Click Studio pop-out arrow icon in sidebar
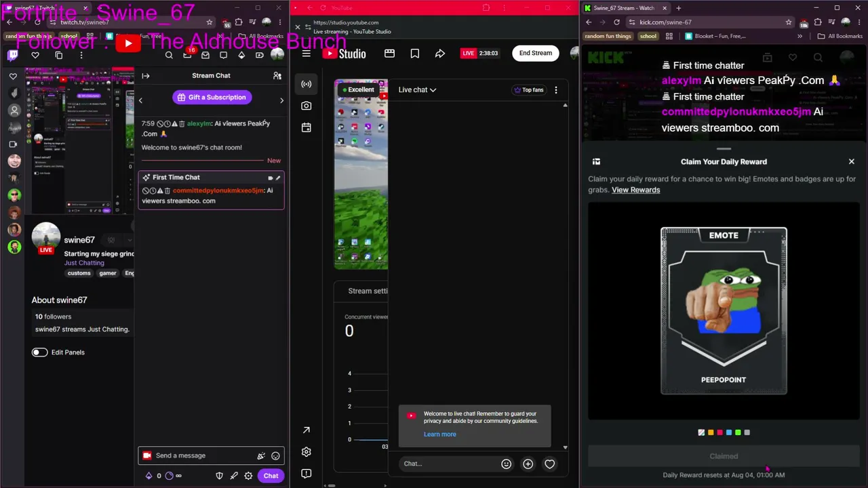 307,430
